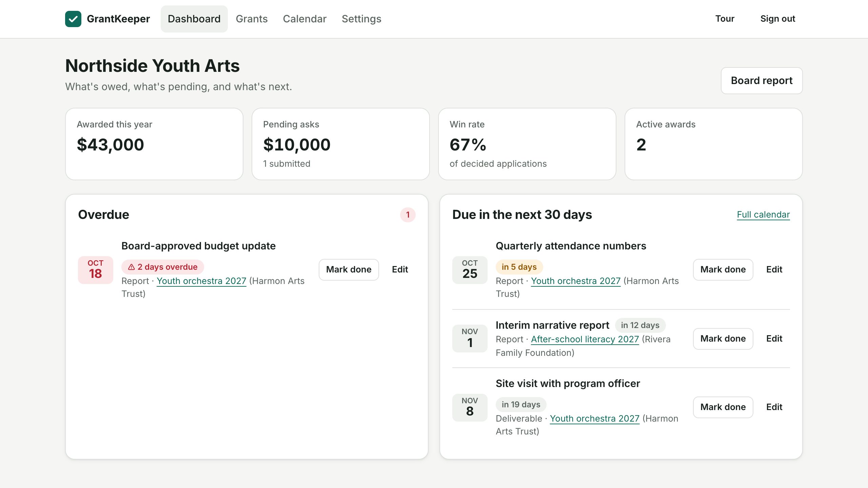The height and width of the screenshot is (488, 868).
Task: Switch to the Grants tab
Action: click(x=252, y=19)
